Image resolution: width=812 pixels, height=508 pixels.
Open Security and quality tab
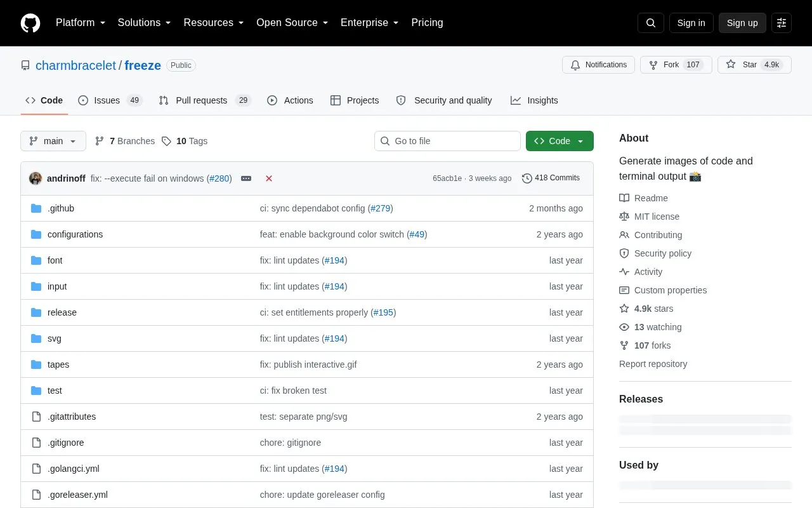point(444,100)
